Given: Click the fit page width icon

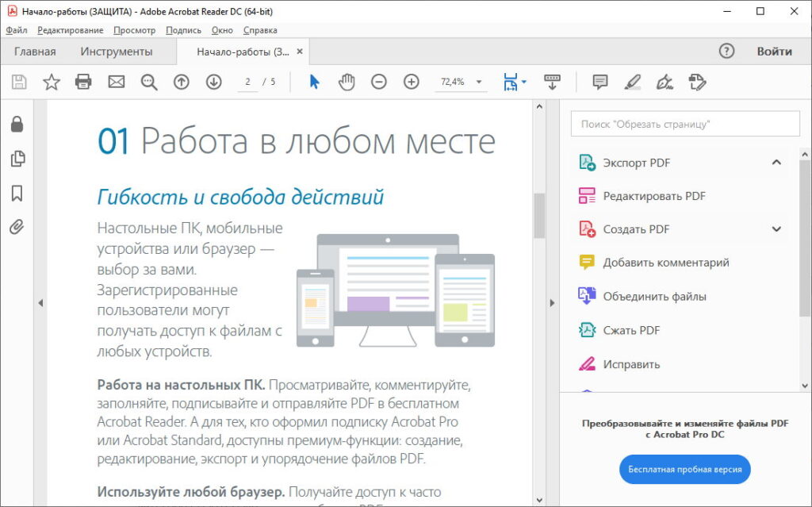Looking at the screenshot, I should [x=511, y=82].
